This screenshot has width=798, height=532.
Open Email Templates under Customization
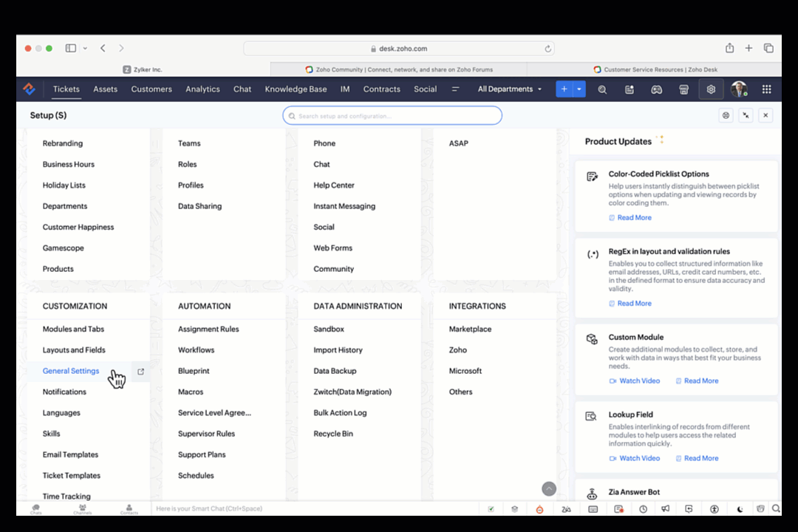[70, 454]
